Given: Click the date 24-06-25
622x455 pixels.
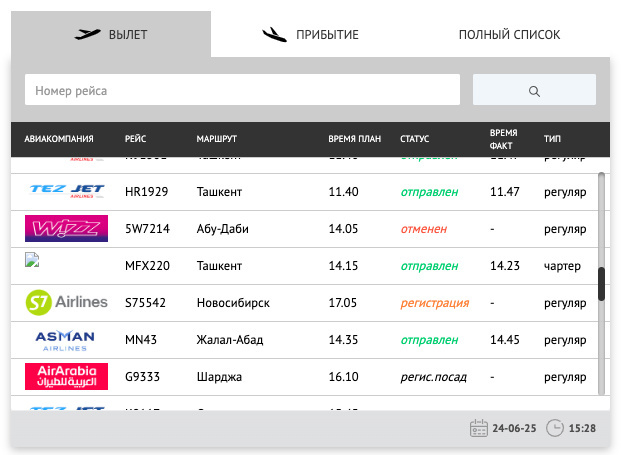Looking at the screenshot, I should click(514, 428).
